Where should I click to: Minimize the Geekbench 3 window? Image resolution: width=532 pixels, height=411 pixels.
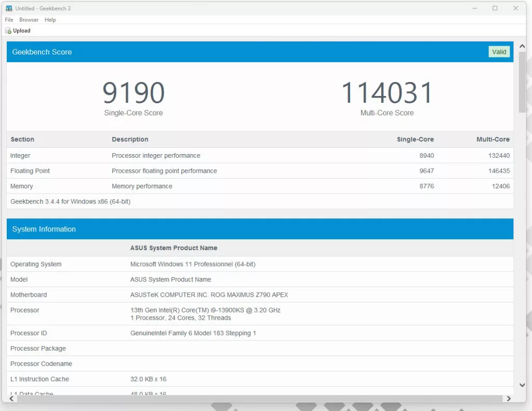click(x=475, y=8)
